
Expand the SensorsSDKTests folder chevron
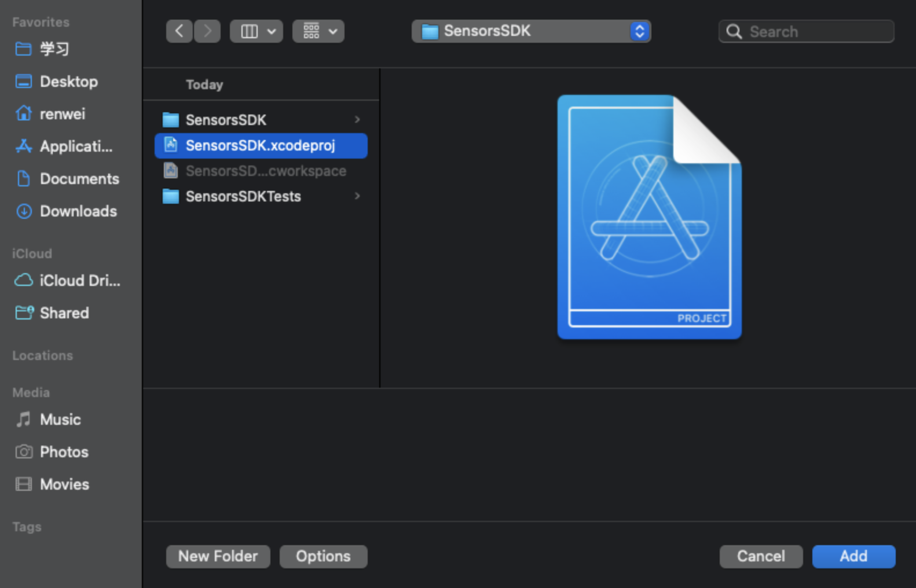pos(357,196)
